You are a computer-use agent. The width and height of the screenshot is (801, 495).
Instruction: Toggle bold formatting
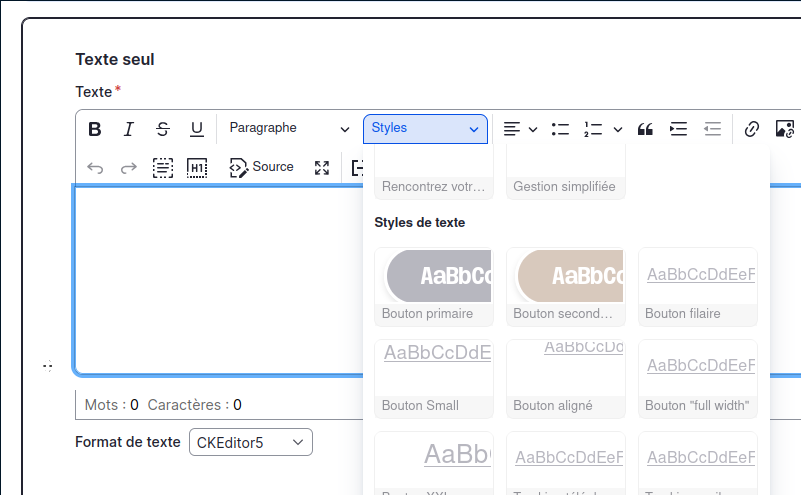[95, 129]
